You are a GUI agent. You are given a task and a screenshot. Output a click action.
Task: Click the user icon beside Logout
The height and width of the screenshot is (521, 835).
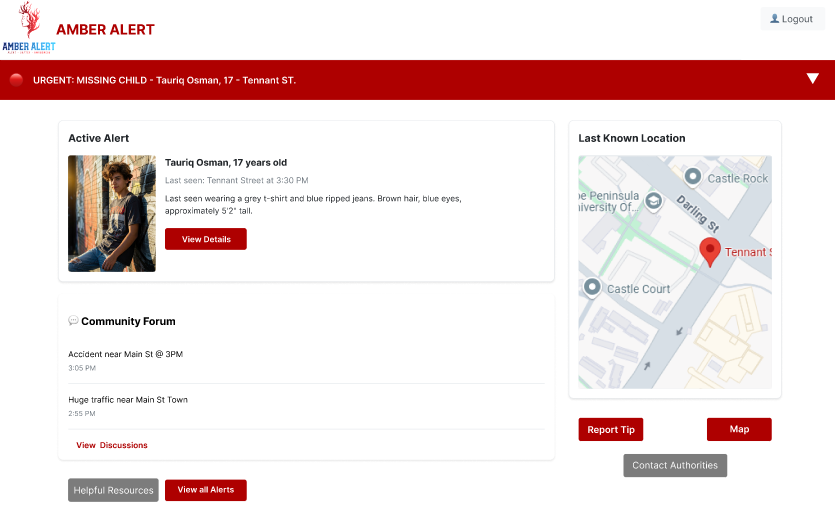(774, 19)
